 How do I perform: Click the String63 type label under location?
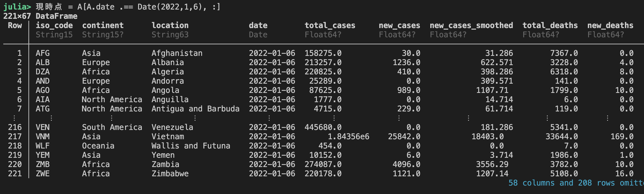170,35
